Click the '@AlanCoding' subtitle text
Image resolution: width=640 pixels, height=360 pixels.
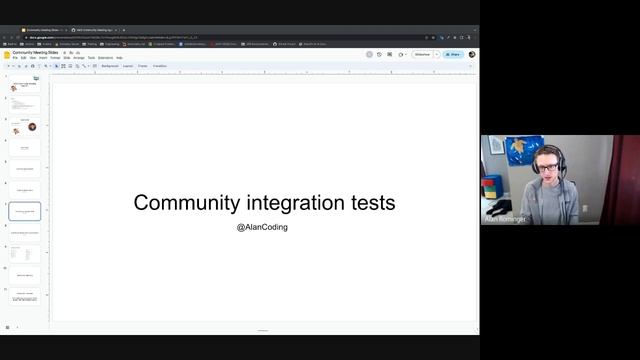click(262, 227)
